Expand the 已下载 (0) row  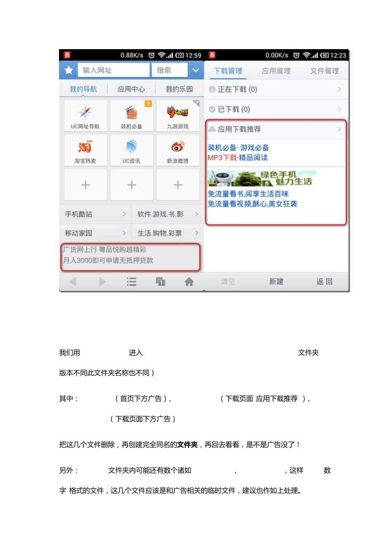(276, 109)
